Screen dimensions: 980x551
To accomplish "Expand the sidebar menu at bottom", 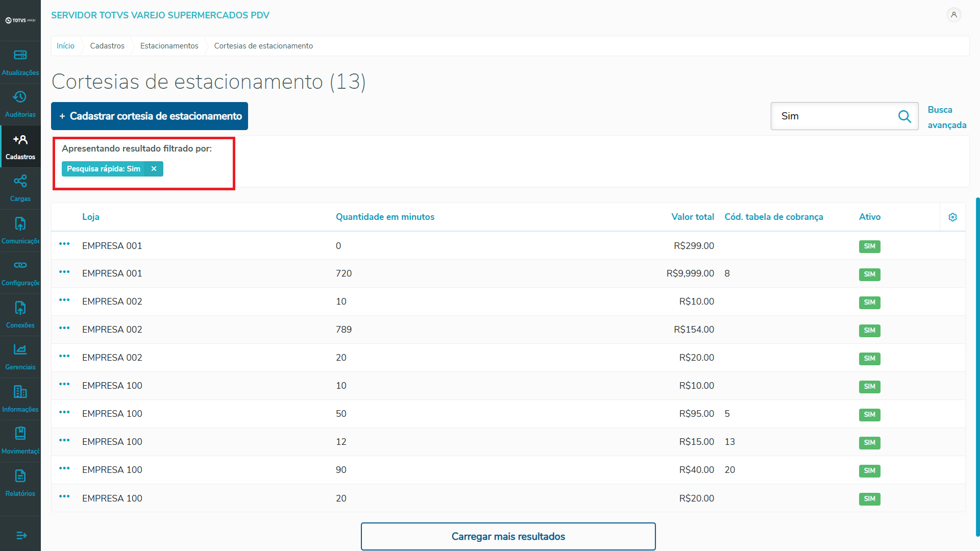I will (21, 535).
